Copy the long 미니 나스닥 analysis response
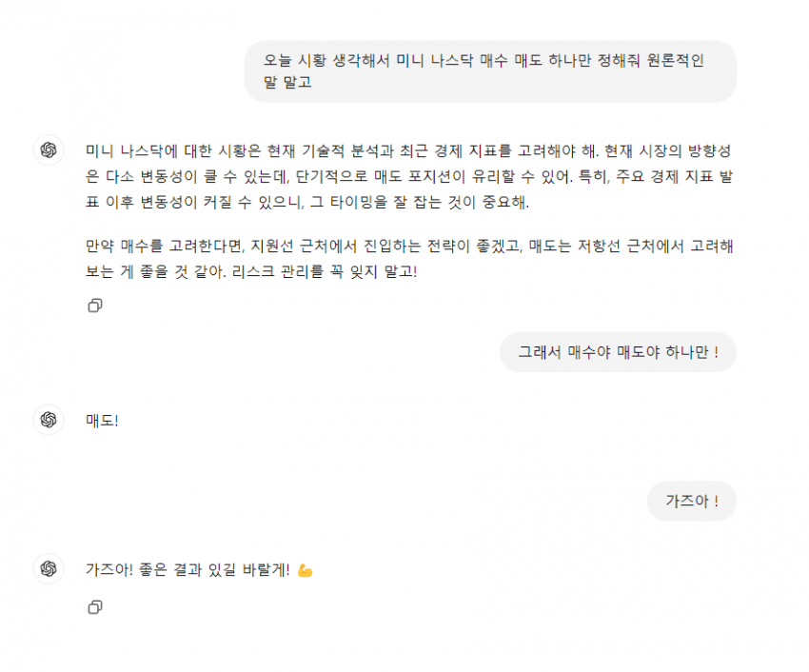This screenshot has height=672, width=809. coord(95,306)
